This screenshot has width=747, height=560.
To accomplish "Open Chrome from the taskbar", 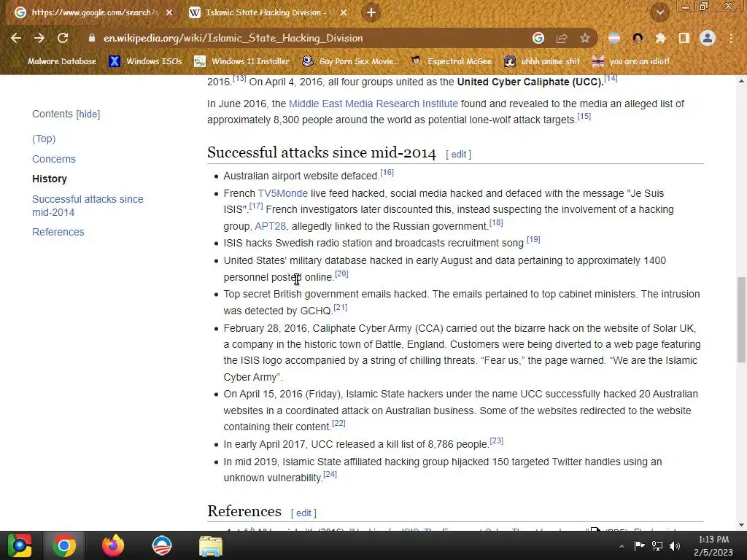I will tap(64, 545).
